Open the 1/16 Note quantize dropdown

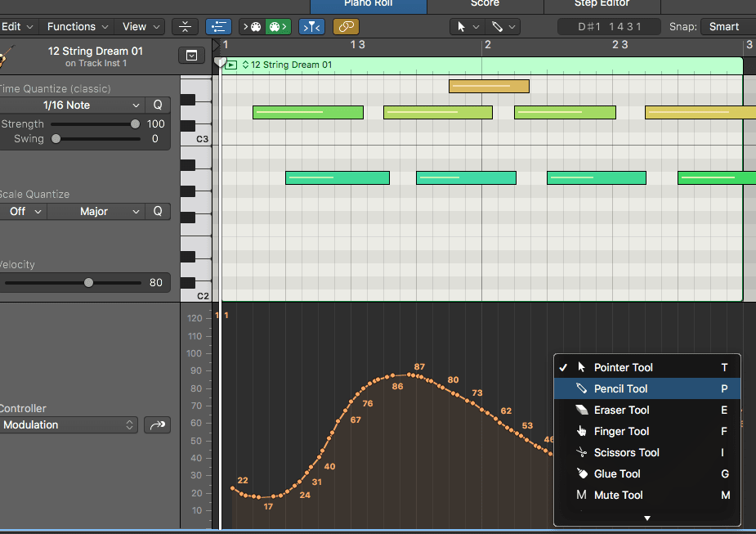coord(72,105)
